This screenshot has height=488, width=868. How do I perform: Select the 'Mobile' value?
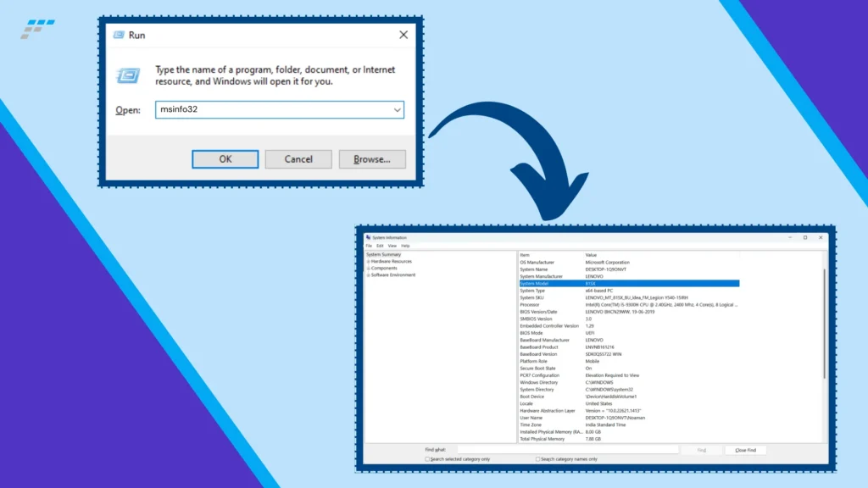pos(593,361)
